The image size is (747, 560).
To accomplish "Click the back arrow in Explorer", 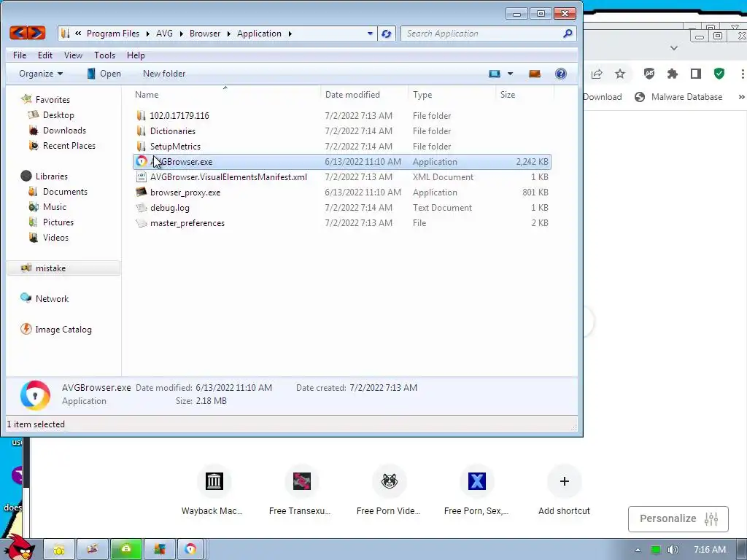I will [x=18, y=33].
